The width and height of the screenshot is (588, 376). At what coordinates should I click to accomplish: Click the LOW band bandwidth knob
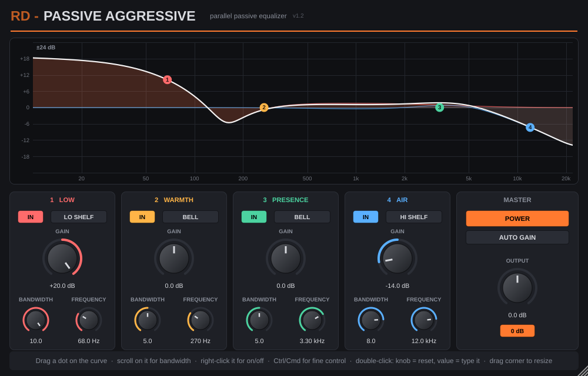(36, 320)
